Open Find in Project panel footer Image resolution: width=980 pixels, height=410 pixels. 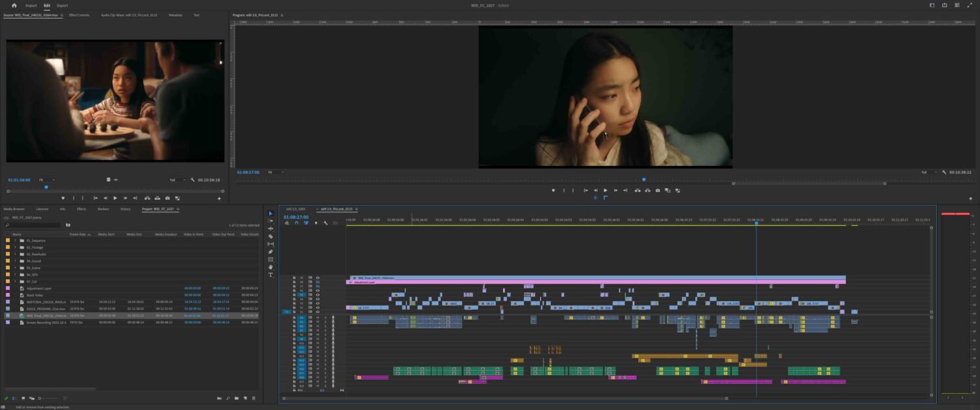click(228, 398)
